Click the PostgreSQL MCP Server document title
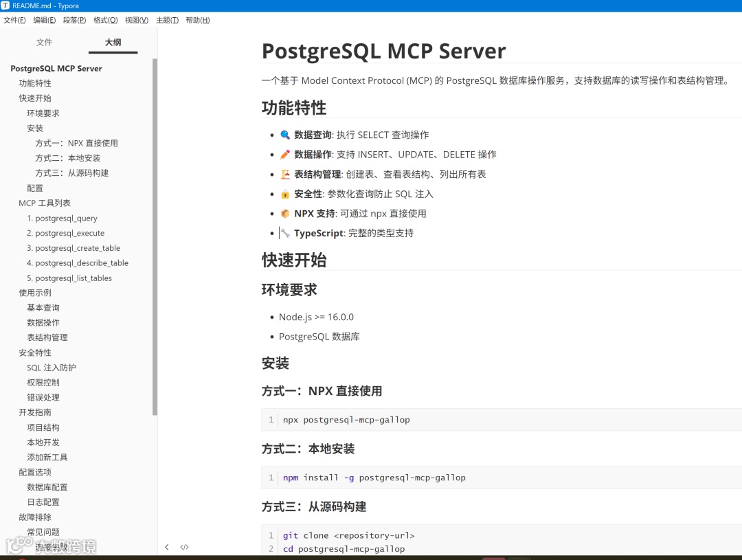Screen dimensions: 742x560 point(384,51)
